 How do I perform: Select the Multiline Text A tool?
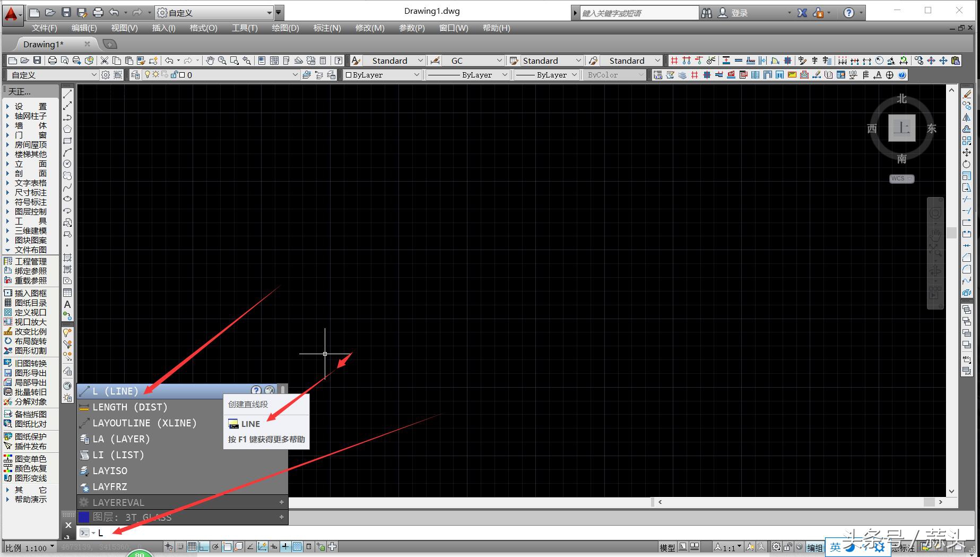67,304
